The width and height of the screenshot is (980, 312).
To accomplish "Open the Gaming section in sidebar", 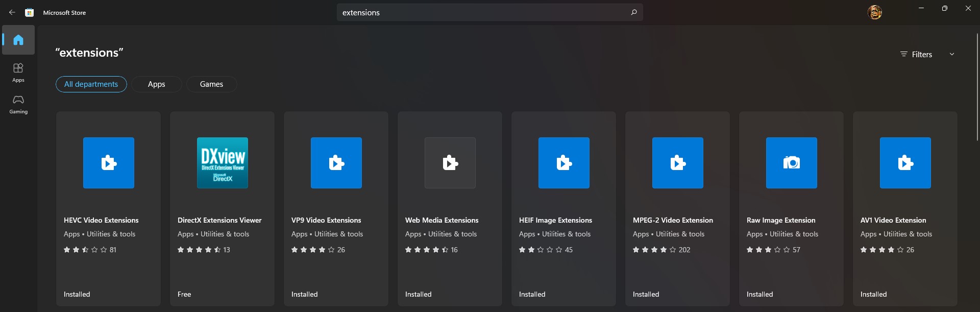I will (x=18, y=104).
